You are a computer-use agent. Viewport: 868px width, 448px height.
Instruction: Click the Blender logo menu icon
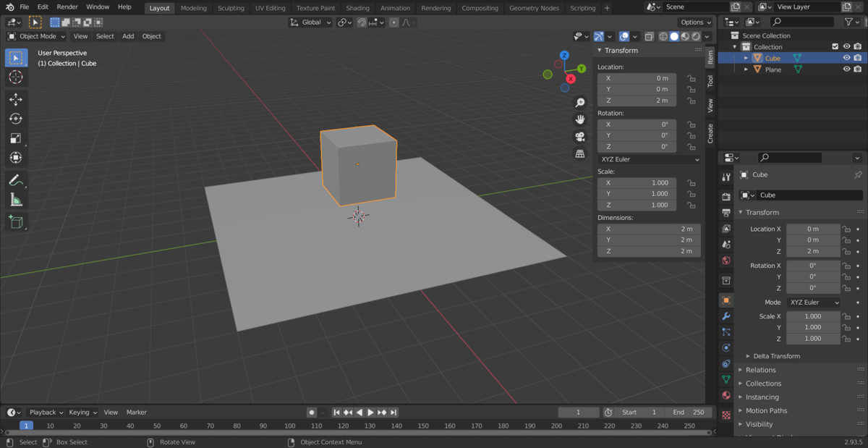tap(10, 7)
